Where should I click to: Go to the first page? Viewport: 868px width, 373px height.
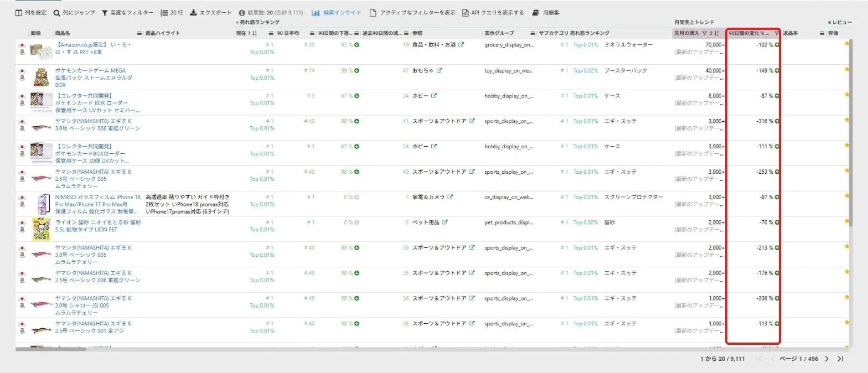[759, 359]
